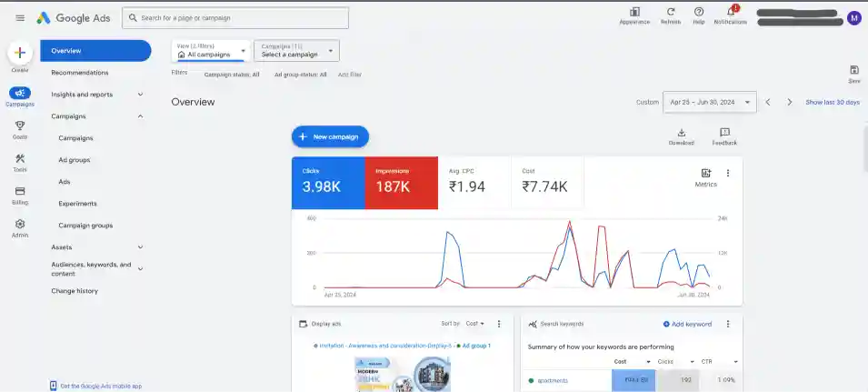The image size is (868, 392).
Task: Expand Insights and reports section
Action: tap(97, 95)
